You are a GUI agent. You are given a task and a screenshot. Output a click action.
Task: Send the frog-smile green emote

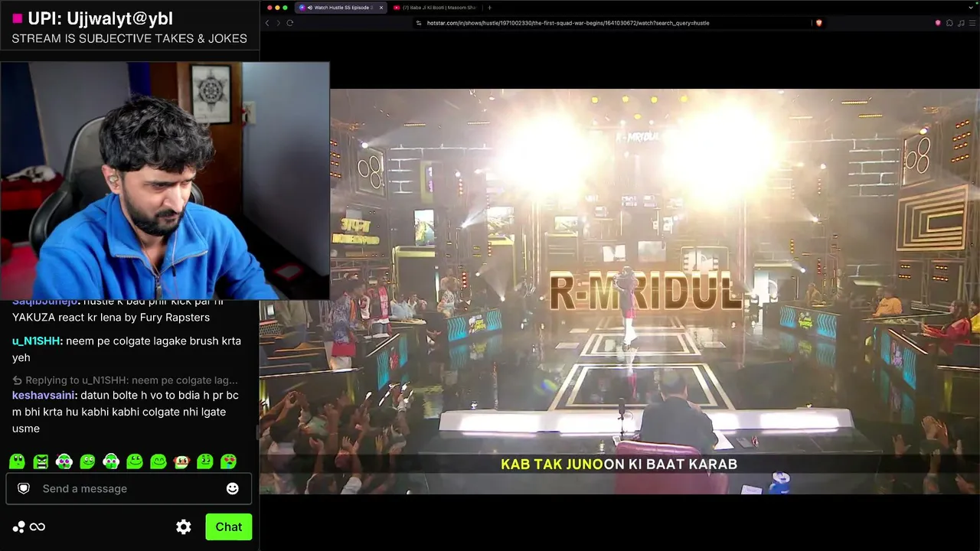coord(135,461)
